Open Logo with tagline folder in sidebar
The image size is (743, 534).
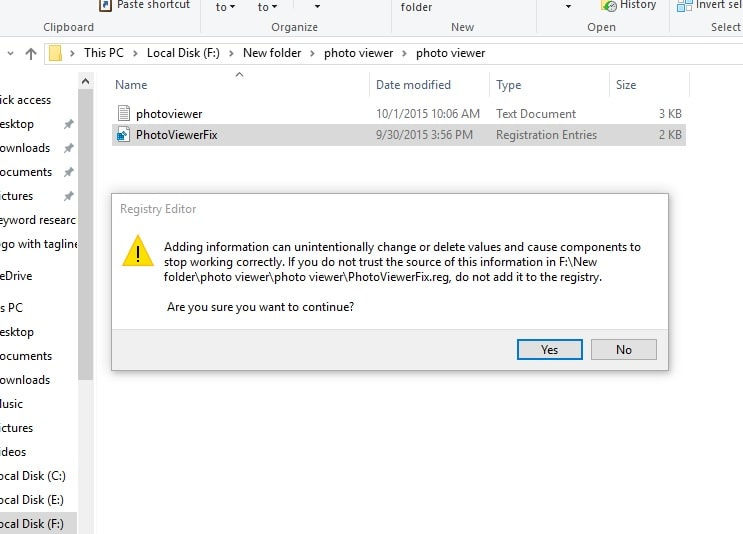point(39,244)
